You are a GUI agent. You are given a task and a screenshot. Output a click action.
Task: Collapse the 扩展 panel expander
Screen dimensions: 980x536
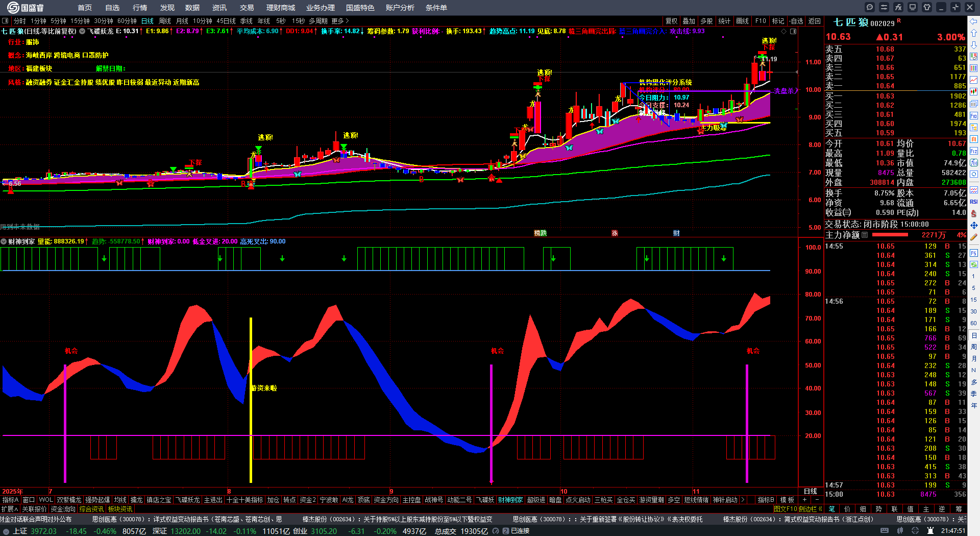tap(10, 509)
